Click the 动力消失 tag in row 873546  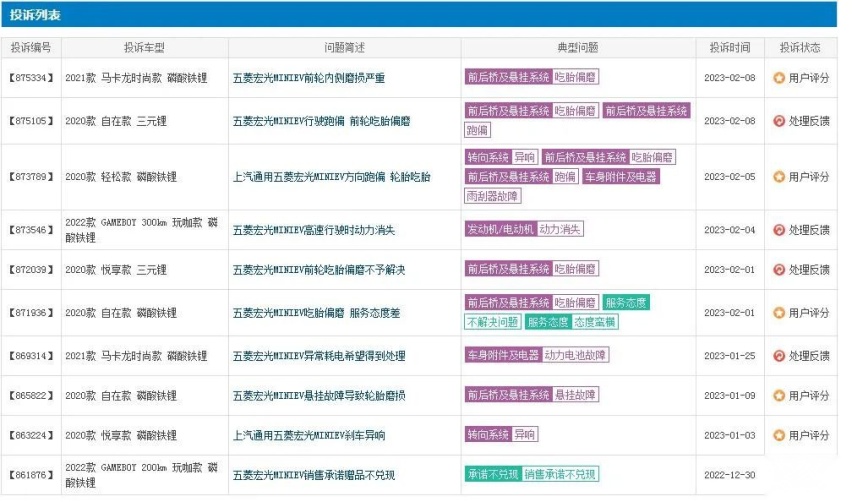(x=560, y=229)
